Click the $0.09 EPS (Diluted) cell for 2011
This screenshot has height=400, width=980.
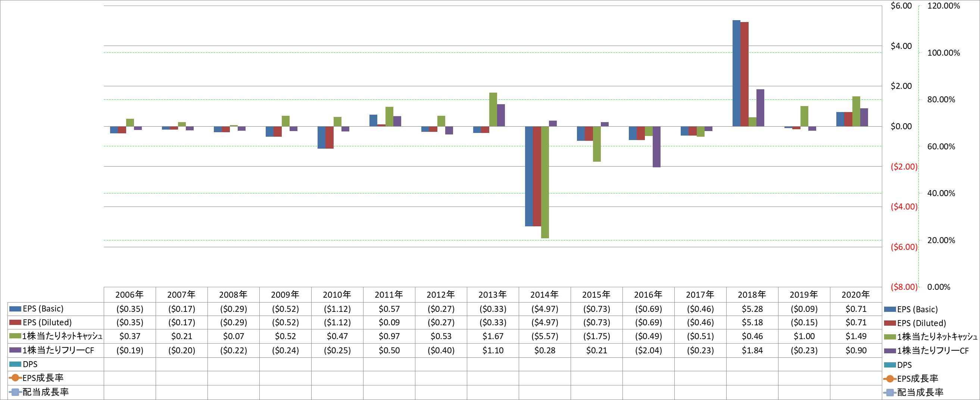coord(389,322)
